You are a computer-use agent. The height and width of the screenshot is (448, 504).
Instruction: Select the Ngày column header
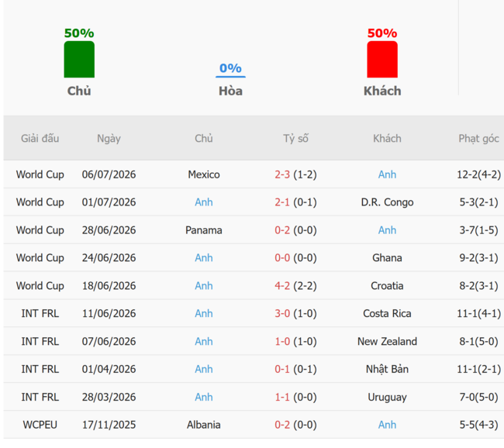pos(109,139)
